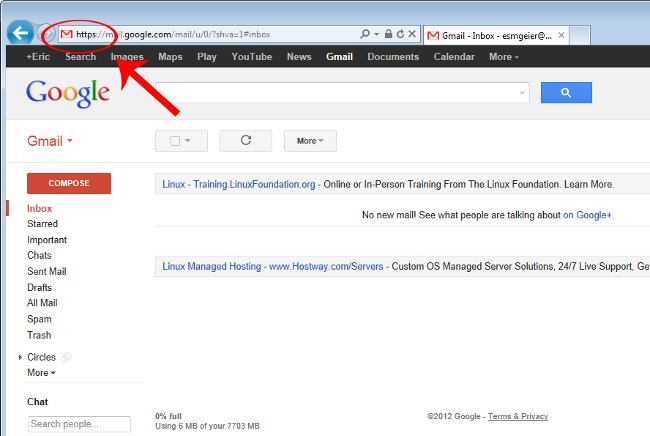Open More menu in black Google bar
The image size is (650, 436).
[x=503, y=57]
